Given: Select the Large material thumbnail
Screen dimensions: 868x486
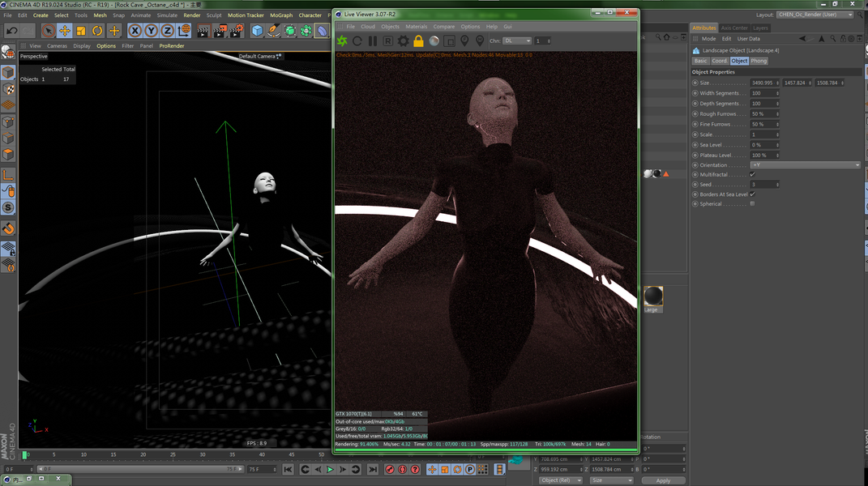Looking at the screenshot, I should (653, 296).
